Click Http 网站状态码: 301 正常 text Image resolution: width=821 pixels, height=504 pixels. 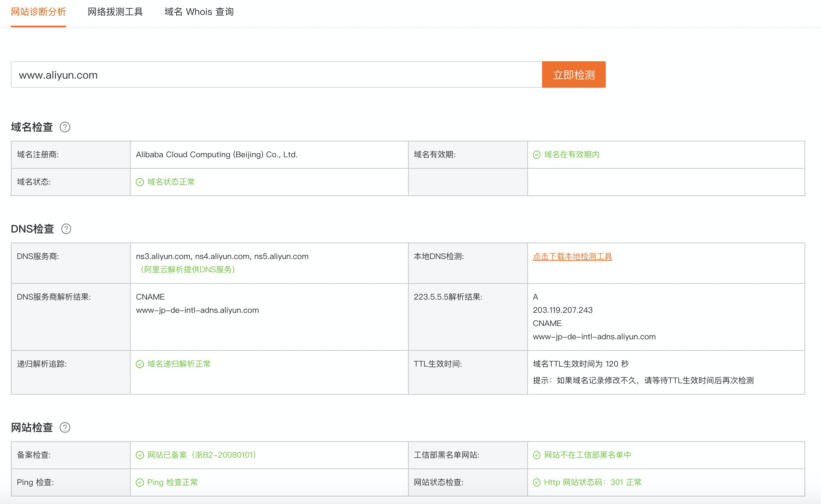click(593, 482)
